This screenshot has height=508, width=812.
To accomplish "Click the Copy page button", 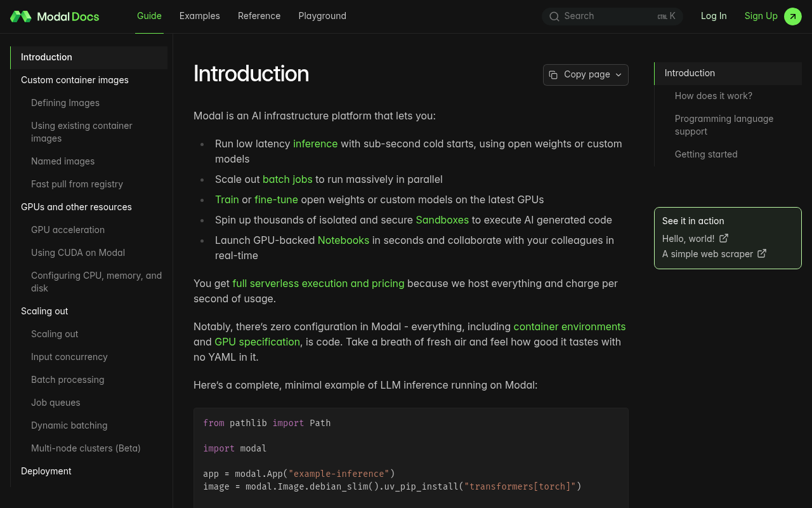I will click(586, 75).
